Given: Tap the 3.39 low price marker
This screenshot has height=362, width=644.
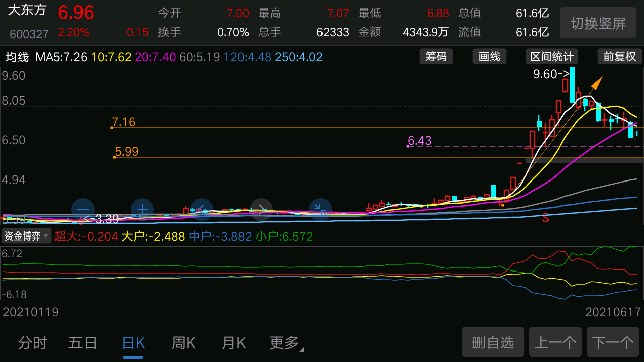Looking at the screenshot, I should 101,219.
